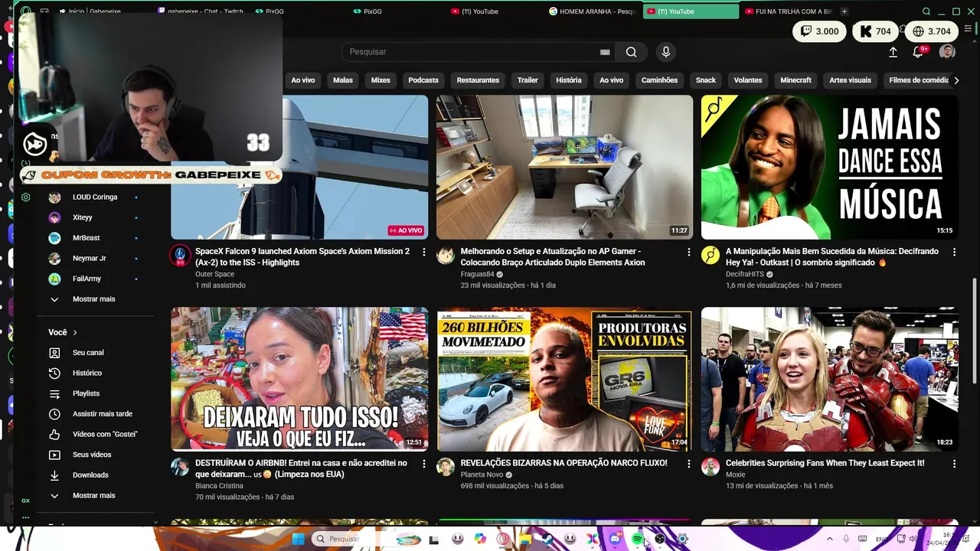Play the Iron Man cosplay thumbnail

pos(830,380)
